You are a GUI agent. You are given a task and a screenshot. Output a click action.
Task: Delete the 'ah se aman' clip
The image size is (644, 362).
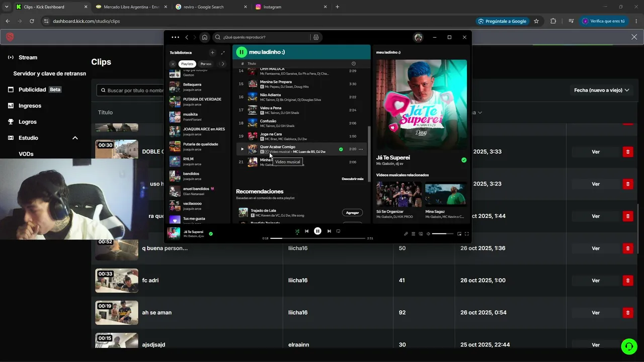[628, 312]
